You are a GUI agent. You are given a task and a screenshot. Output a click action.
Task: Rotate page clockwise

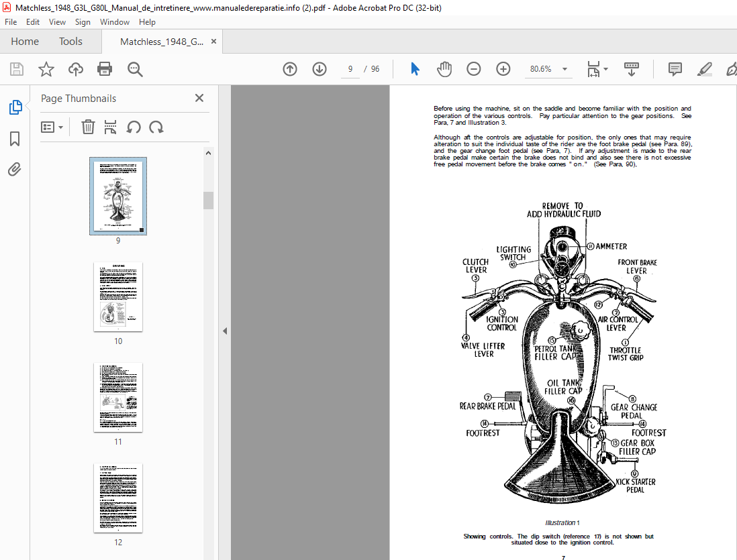coord(156,127)
